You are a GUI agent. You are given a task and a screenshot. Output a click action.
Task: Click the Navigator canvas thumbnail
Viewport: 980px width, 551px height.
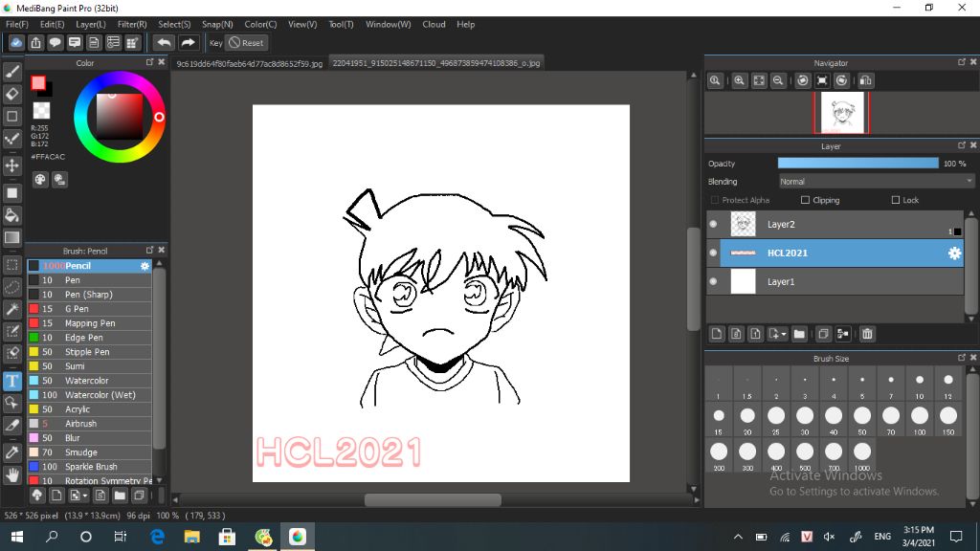841,113
